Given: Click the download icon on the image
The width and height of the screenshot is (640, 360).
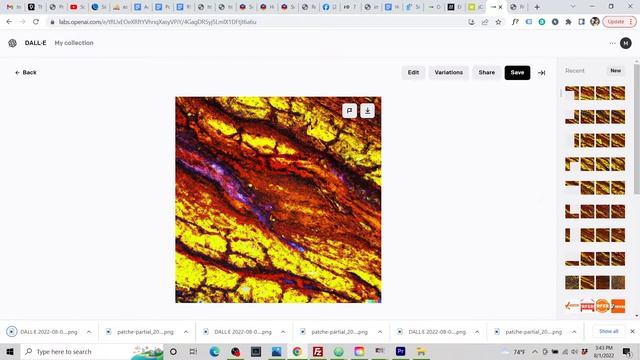Looking at the screenshot, I should (x=367, y=111).
